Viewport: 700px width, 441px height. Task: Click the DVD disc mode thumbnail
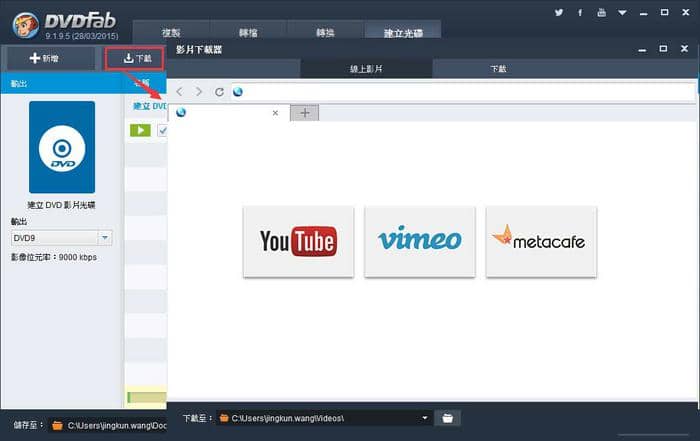(62, 147)
